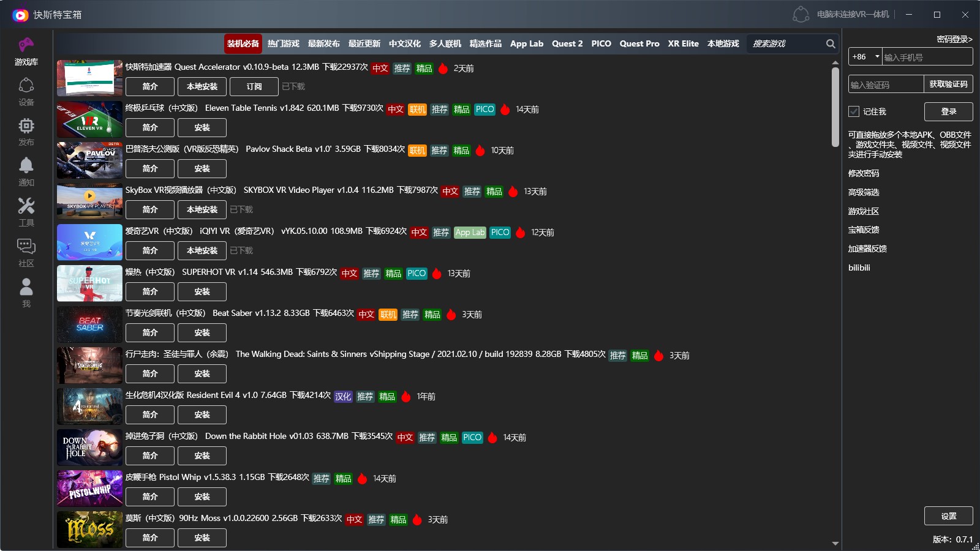Click the 输入手机号 phone number field

tap(927, 56)
